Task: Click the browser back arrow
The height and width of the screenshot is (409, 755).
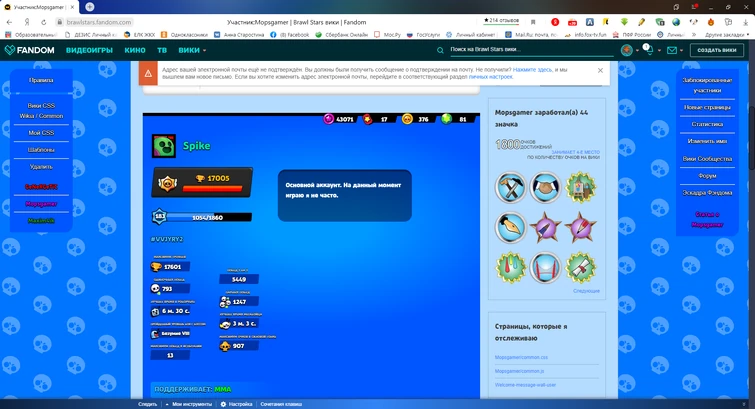Action: tap(9, 22)
